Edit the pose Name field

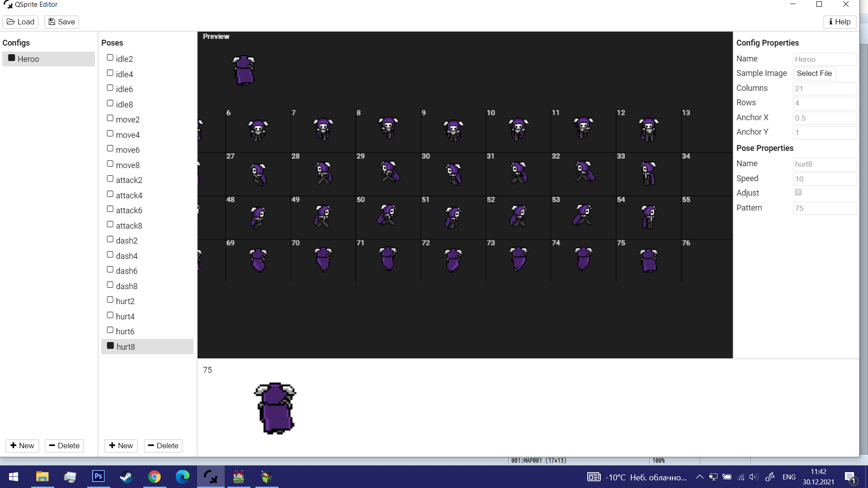825,164
